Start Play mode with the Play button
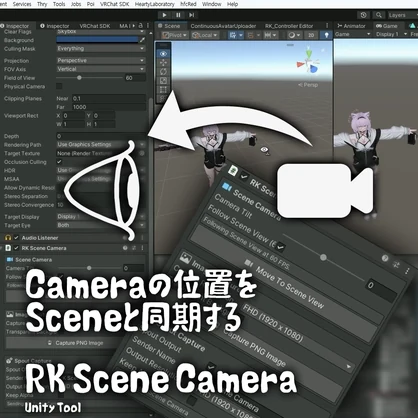Viewport: 418px width, 418px height. click(164, 15)
